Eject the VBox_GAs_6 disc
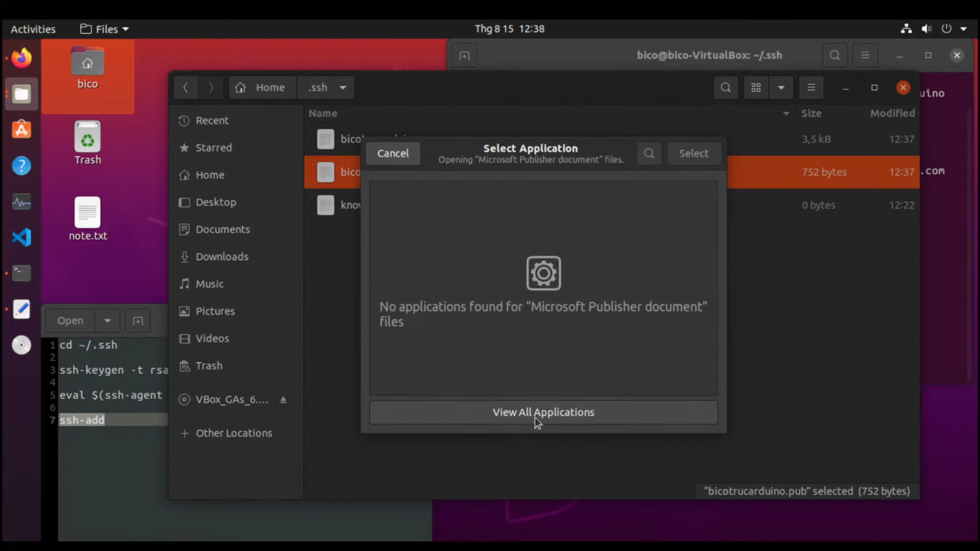The width and height of the screenshot is (980, 551). tap(283, 399)
